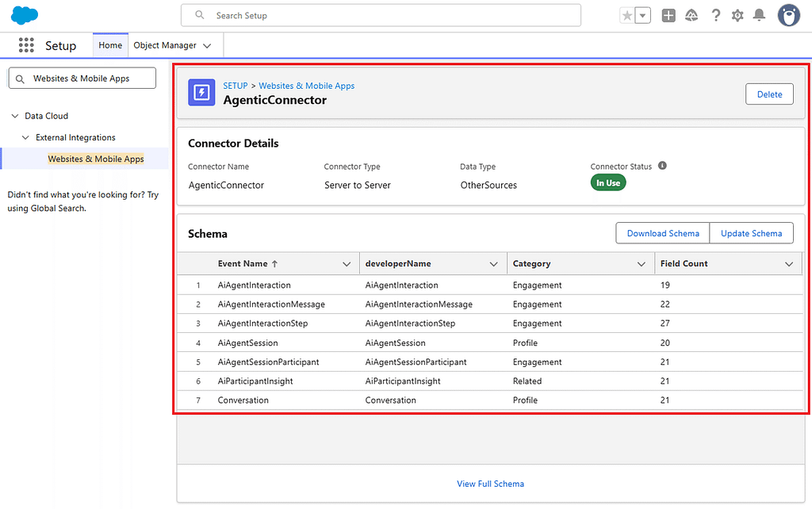The height and width of the screenshot is (509, 812).
Task: Click Websites & Mobile Apps breadcrumb link
Action: pos(307,86)
